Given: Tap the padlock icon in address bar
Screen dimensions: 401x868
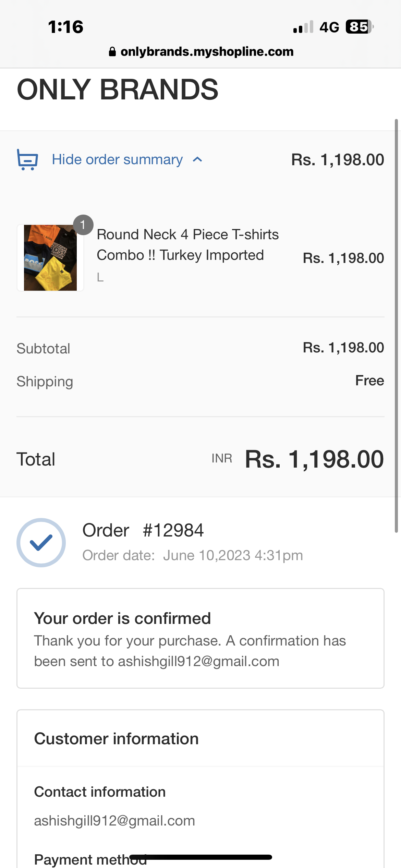Looking at the screenshot, I should [x=112, y=52].
